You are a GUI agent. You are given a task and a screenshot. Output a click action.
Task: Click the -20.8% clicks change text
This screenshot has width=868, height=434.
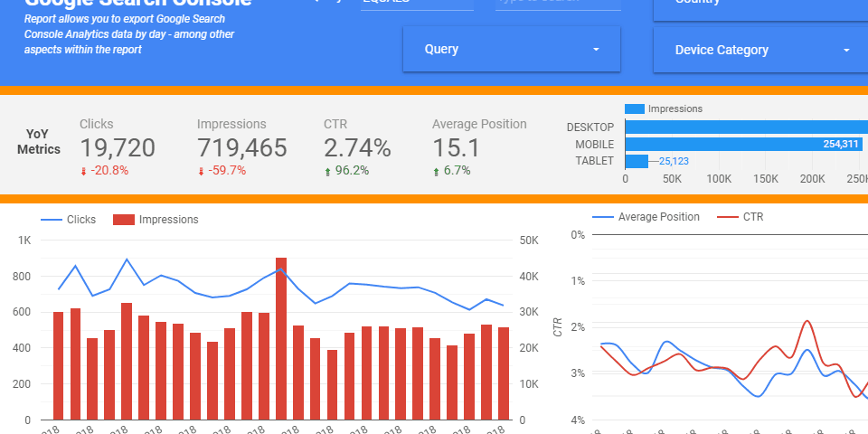tap(109, 171)
